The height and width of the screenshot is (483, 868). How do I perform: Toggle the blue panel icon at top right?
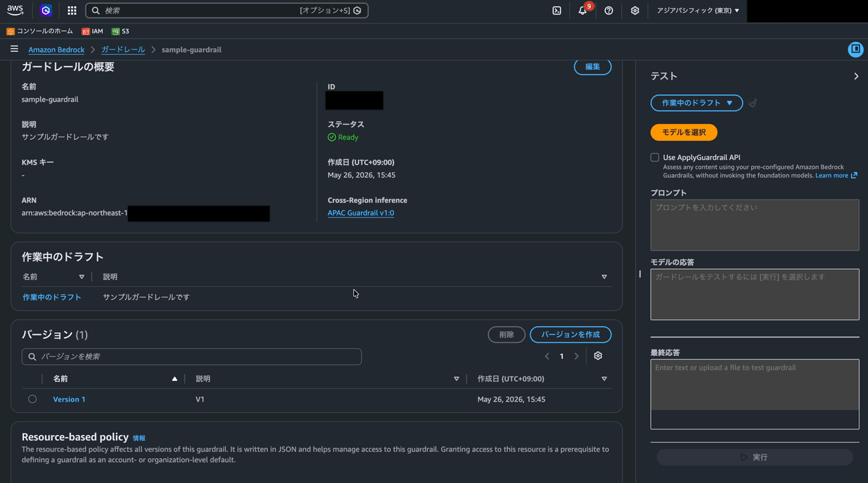tap(855, 49)
